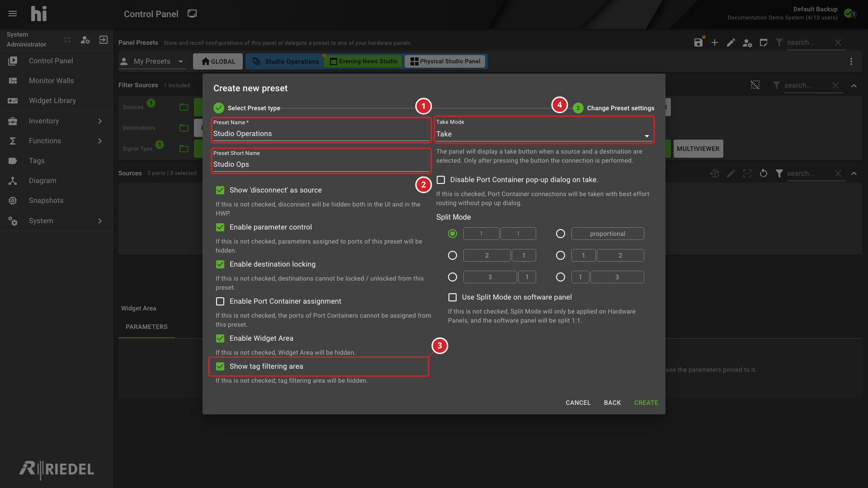
Task: Enable Port Container assignment checkbox
Action: pos(220,301)
